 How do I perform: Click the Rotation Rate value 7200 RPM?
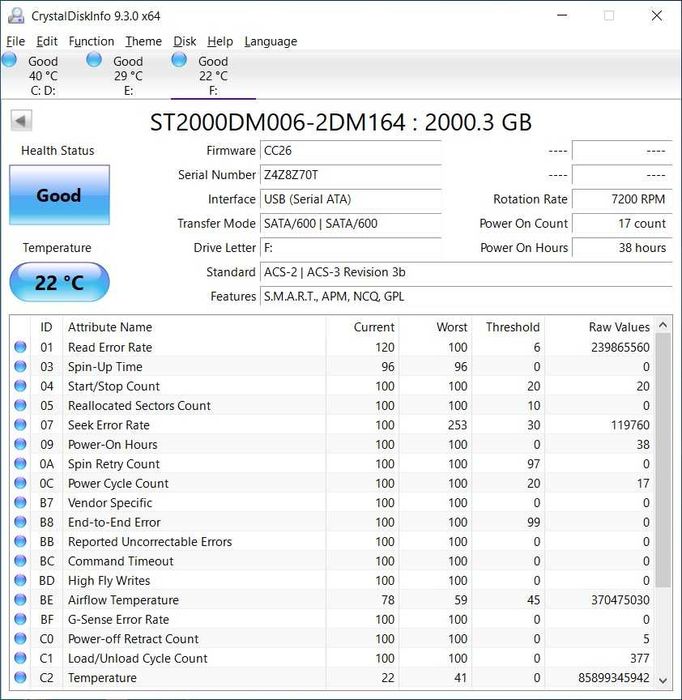point(622,199)
